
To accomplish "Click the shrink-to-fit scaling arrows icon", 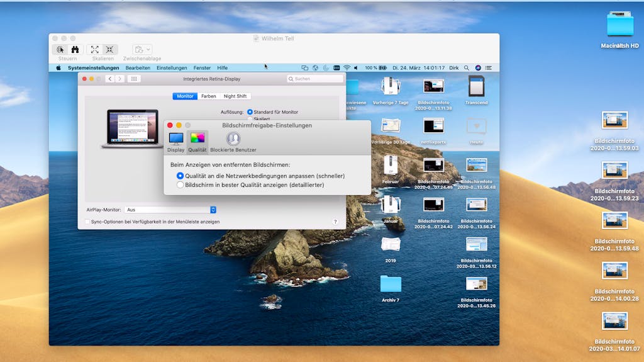I will [109, 50].
